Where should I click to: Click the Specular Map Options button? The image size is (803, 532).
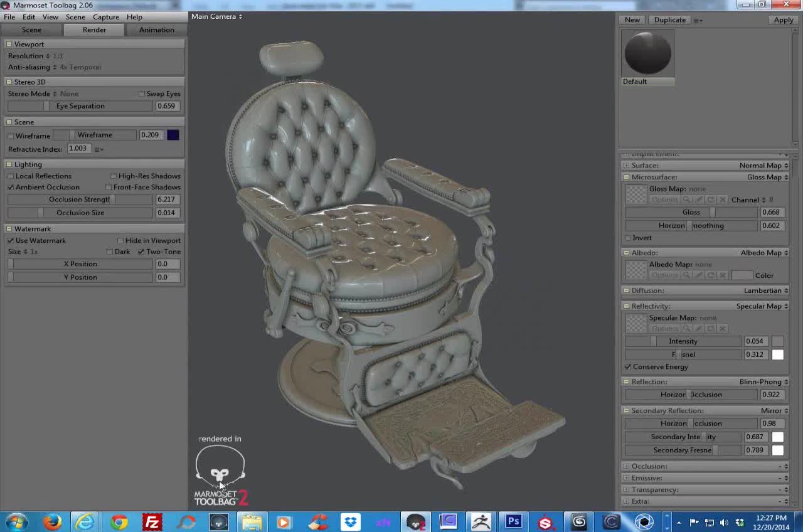(x=664, y=329)
